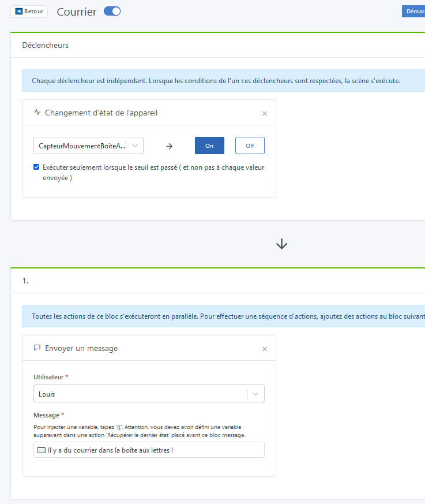Click the chevron arrow of device selector

(x=135, y=145)
